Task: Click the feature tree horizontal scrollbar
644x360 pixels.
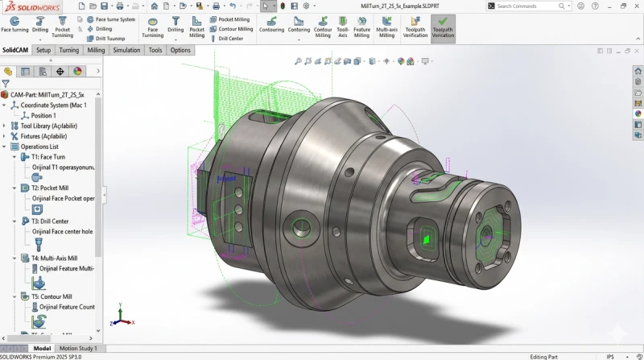Action: tap(29, 338)
